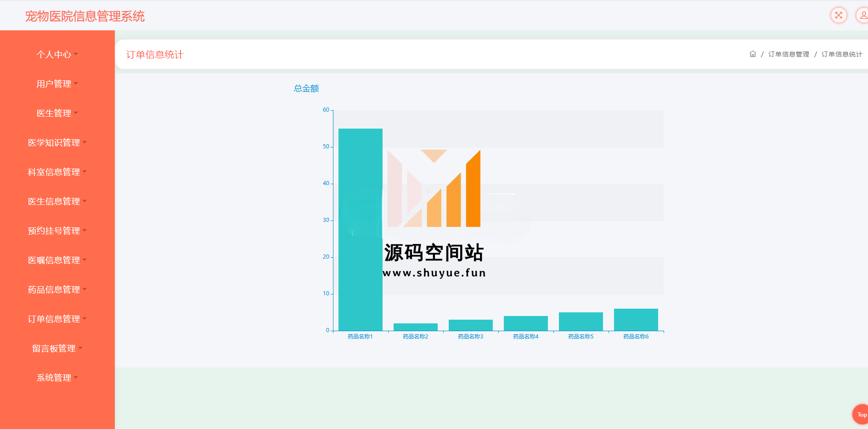Expand the 用户管理 menu

click(57, 84)
